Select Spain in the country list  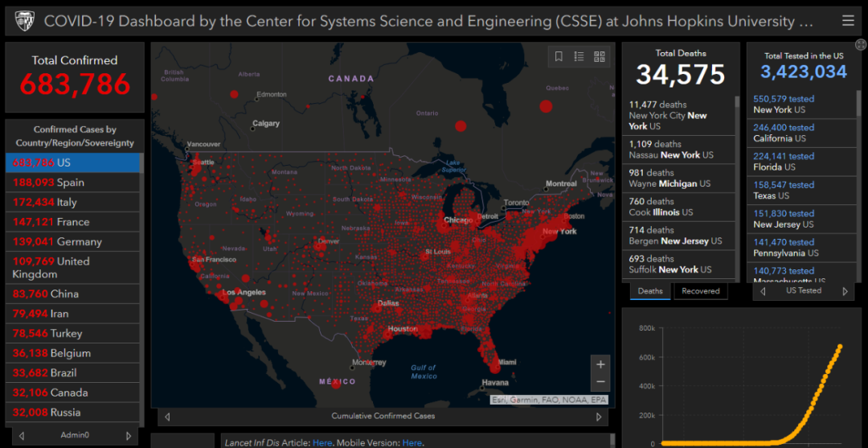[72, 183]
